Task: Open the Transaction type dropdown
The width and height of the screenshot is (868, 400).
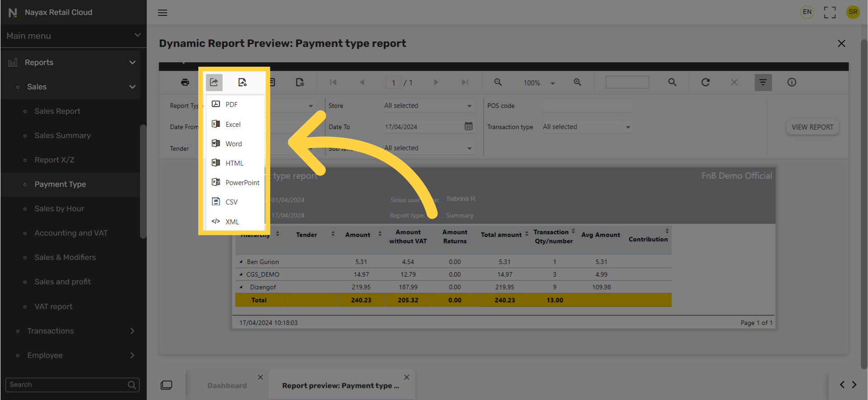Action: click(x=587, y=127)
